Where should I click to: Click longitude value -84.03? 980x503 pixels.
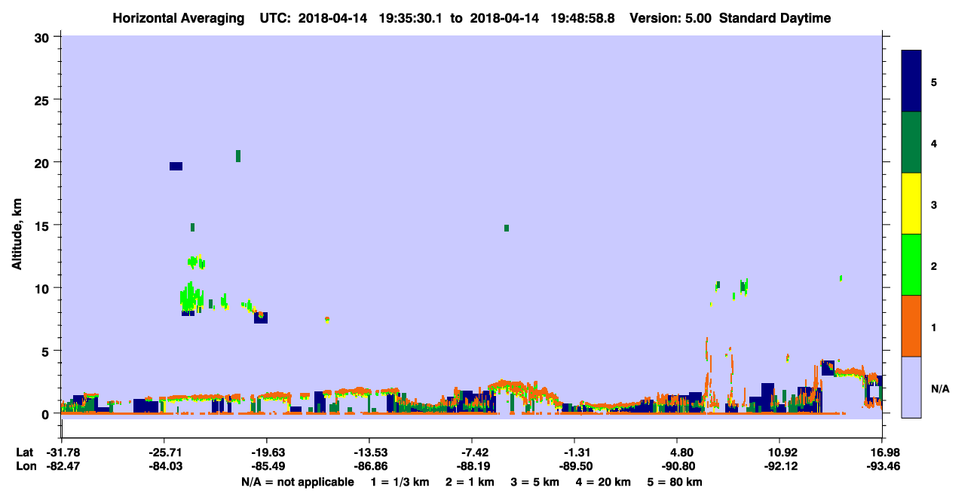point(164,467)
